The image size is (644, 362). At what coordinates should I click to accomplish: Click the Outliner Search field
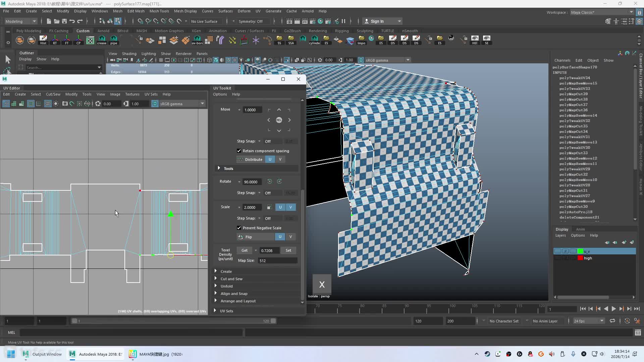pyautogui.click(x=63, y=68)
